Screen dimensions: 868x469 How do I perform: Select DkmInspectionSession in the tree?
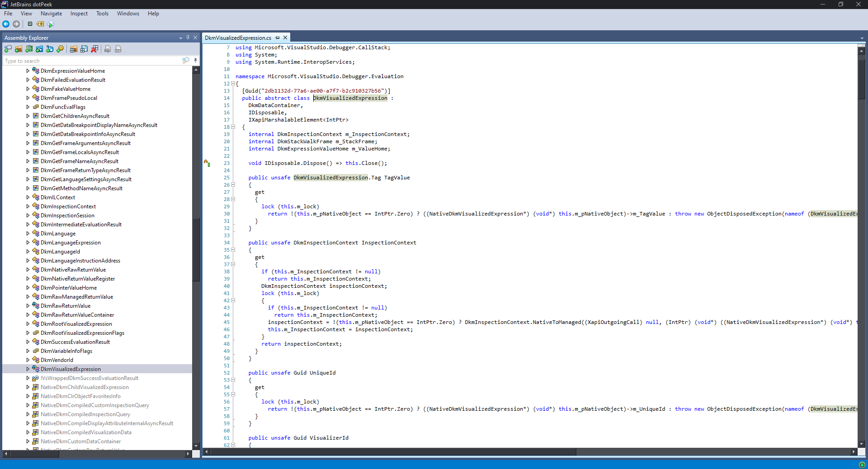[x=67, y=216]
